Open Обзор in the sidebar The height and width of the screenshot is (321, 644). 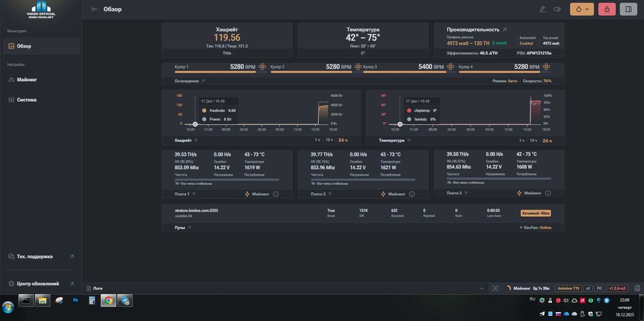click(41, 46)
